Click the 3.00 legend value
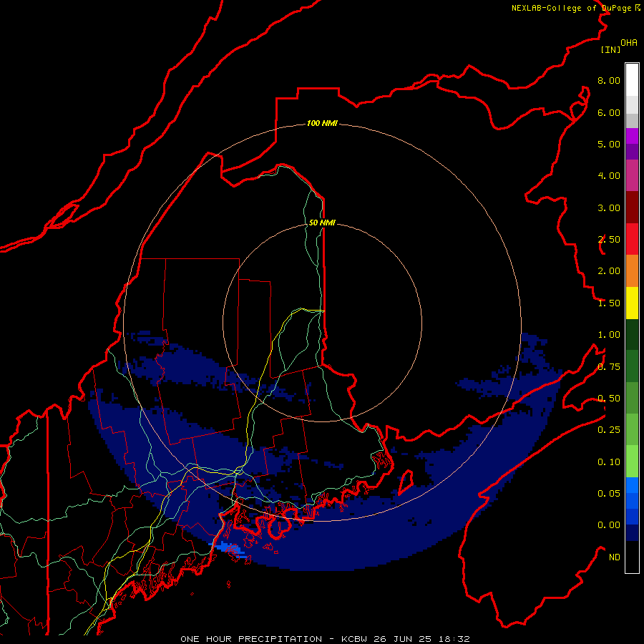644x644 pixels. [609, 208]
